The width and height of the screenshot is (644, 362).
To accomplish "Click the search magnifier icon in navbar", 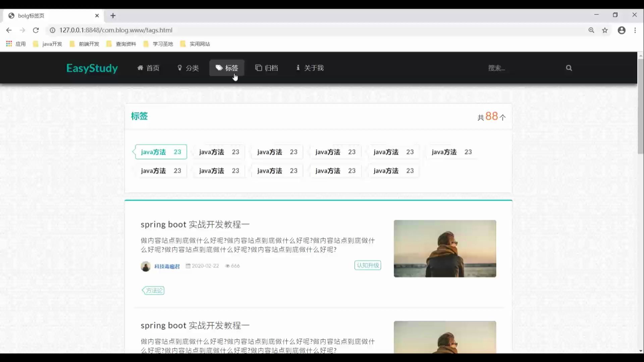I will coord(569,68).
